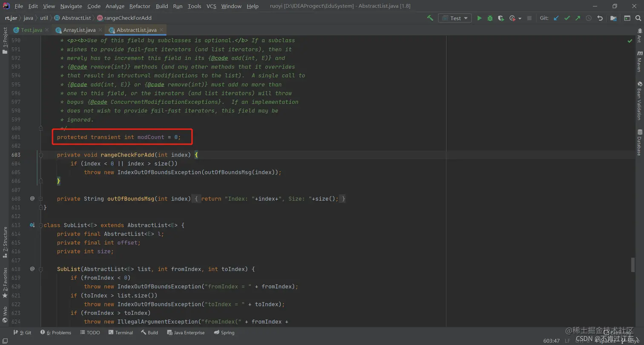Click the Rollback undo arrow icon
644x345 pixels.
600,18
